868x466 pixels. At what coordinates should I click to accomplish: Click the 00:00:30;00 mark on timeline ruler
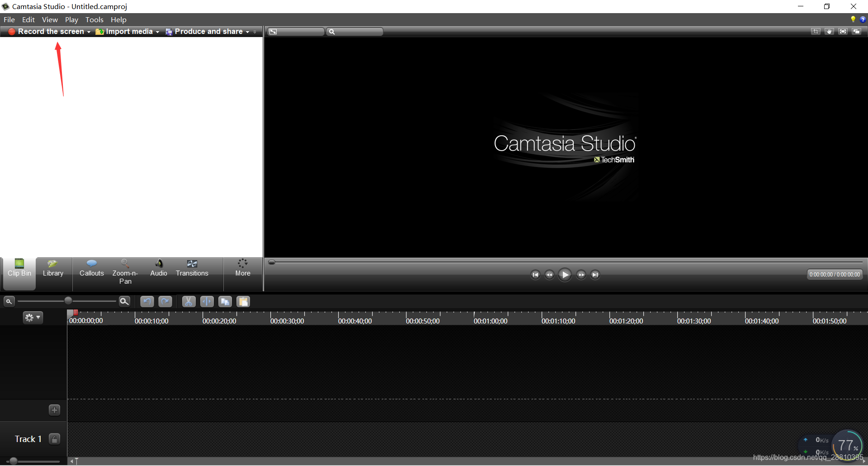[x=287, y=321]
